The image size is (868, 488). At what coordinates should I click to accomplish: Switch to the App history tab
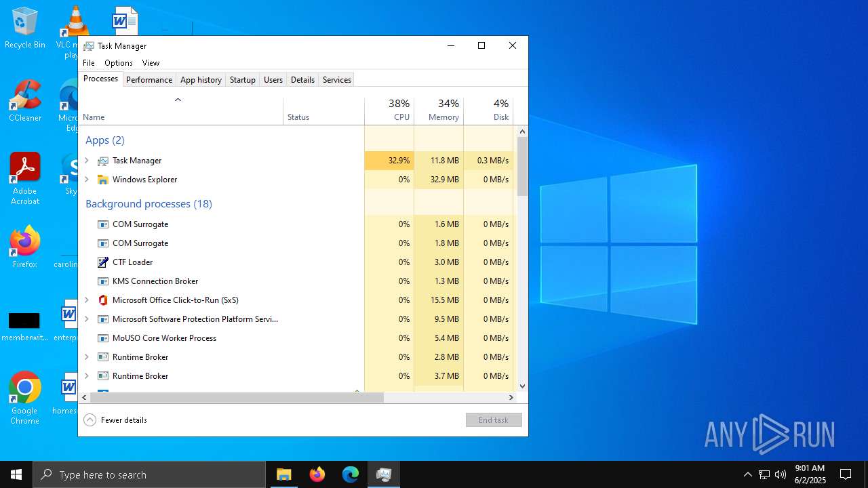coord(201,80)
